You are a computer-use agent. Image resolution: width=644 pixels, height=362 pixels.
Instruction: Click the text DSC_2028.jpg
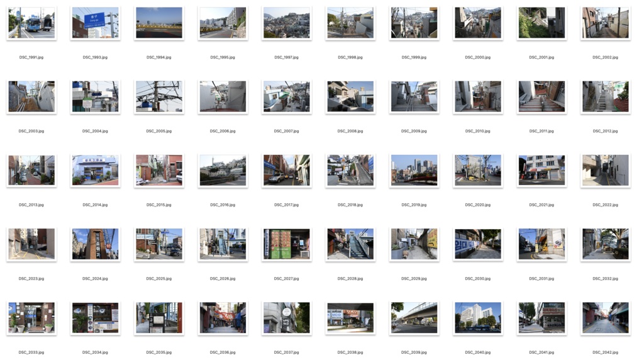click(x=350, y=279)
